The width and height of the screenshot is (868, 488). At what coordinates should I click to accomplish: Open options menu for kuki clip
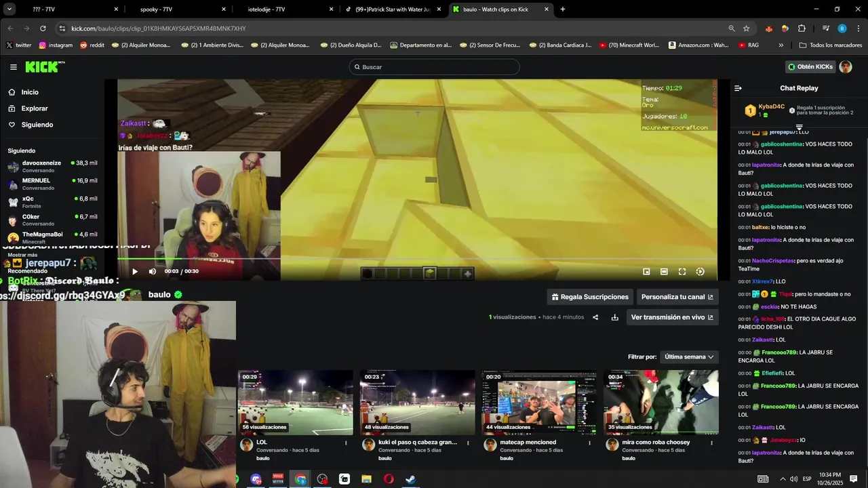[468, 443]
